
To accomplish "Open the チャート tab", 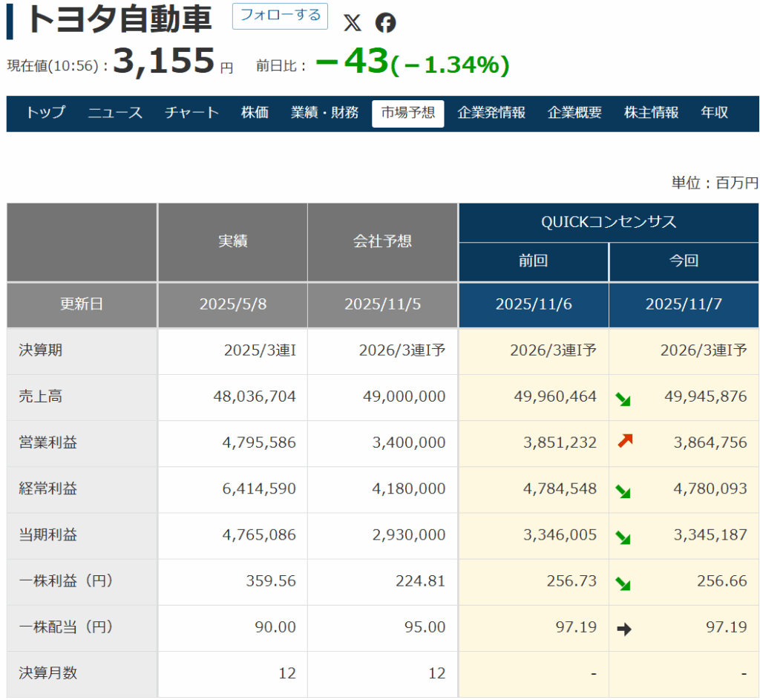I will (x=191, y=113).
